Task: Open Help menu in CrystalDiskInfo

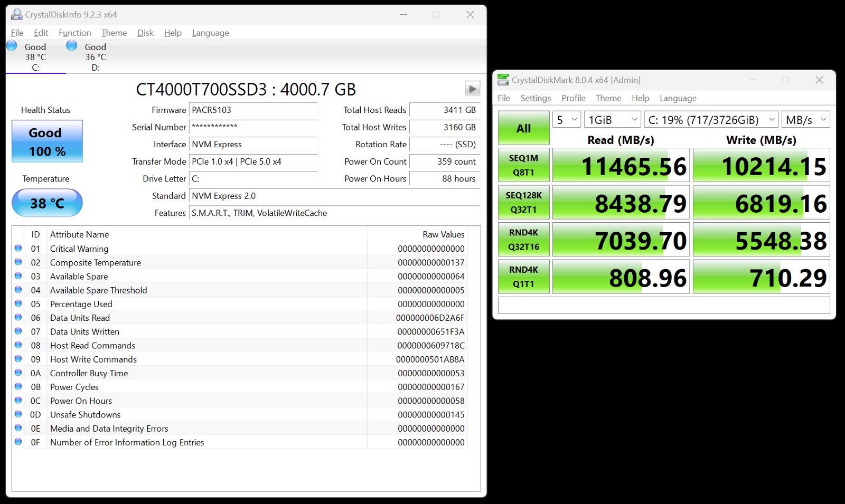Action: click(x=173, y=33)
